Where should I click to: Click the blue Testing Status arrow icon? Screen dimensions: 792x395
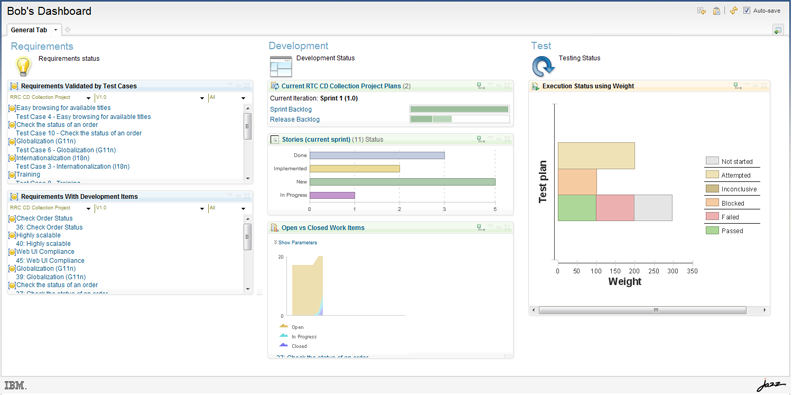pos(543,66)
